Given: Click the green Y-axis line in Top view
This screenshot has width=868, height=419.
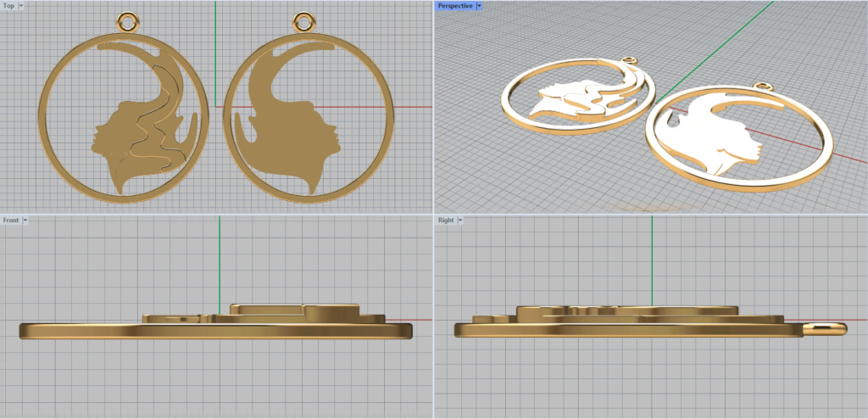Looking at the screenshot, I should [x=215, y=51].
